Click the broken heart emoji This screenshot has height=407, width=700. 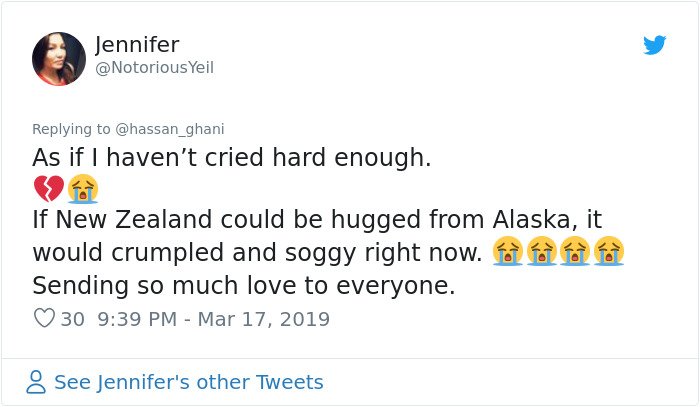click(x=49, y=188)
